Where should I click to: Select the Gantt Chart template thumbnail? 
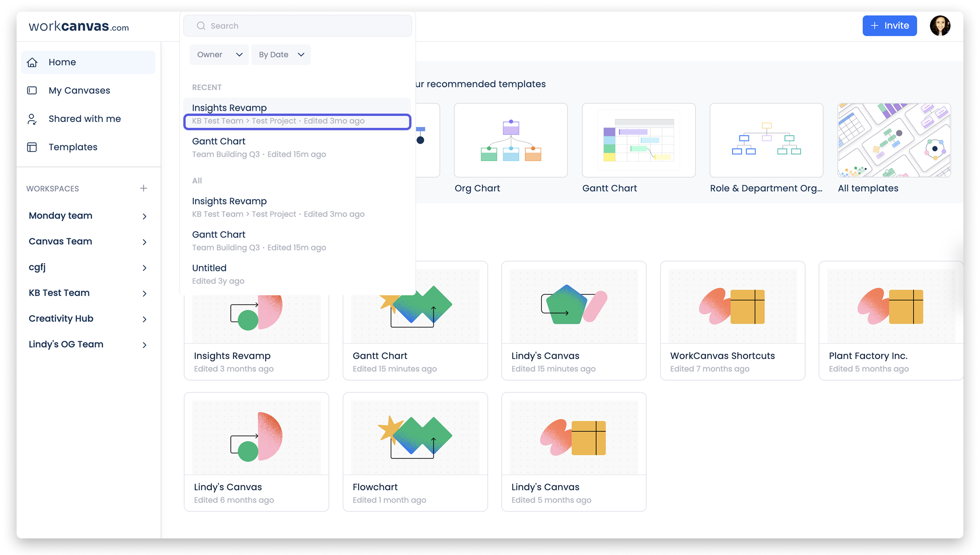pyautogui.click(x=639, y=140)
